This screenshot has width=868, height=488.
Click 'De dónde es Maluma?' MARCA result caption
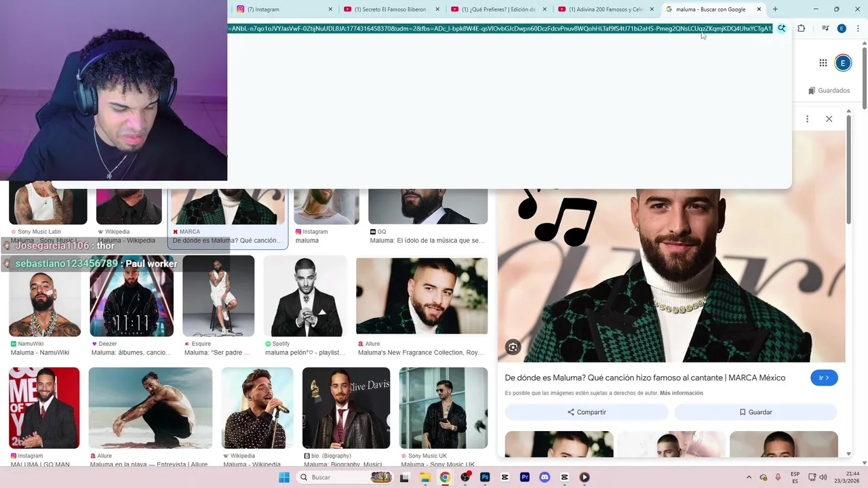[x=227, y=241]
